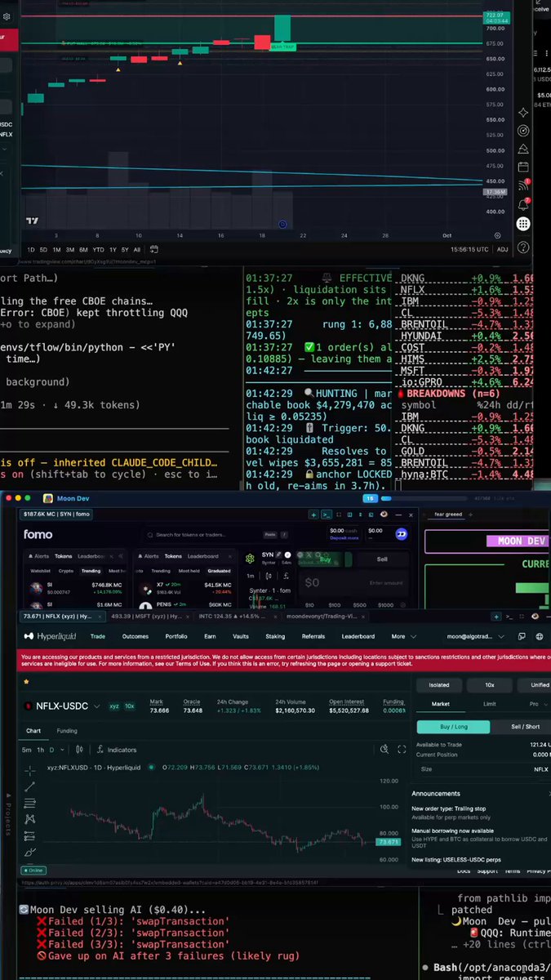Open the TradingView target icon in right sidebar

(x=524, y=130)
